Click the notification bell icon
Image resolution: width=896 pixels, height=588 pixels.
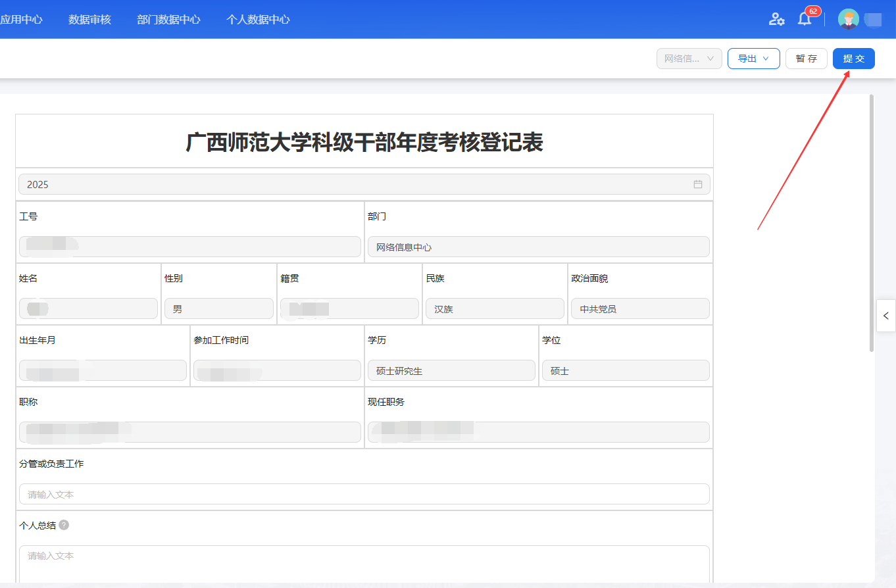point(805,19)
